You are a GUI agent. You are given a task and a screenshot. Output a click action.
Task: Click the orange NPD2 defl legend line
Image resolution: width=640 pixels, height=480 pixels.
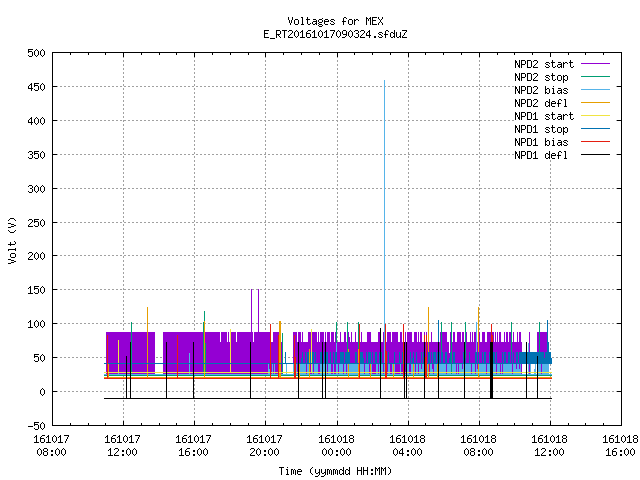tap(595, 103)
